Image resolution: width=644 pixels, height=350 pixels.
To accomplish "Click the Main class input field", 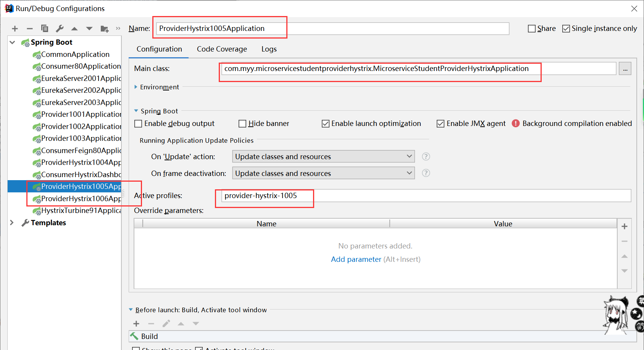I will [x=419, y=69].
